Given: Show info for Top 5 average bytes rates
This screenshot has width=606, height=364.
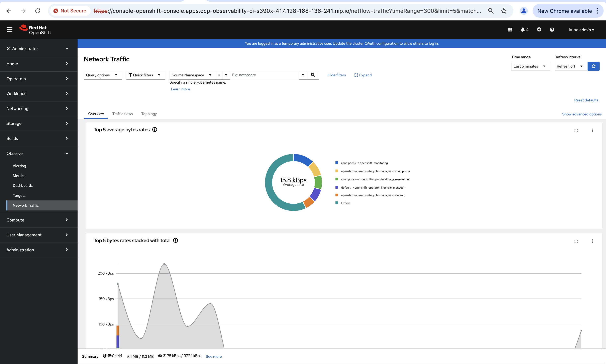Looking at the screenshot, I should (155, 130).
